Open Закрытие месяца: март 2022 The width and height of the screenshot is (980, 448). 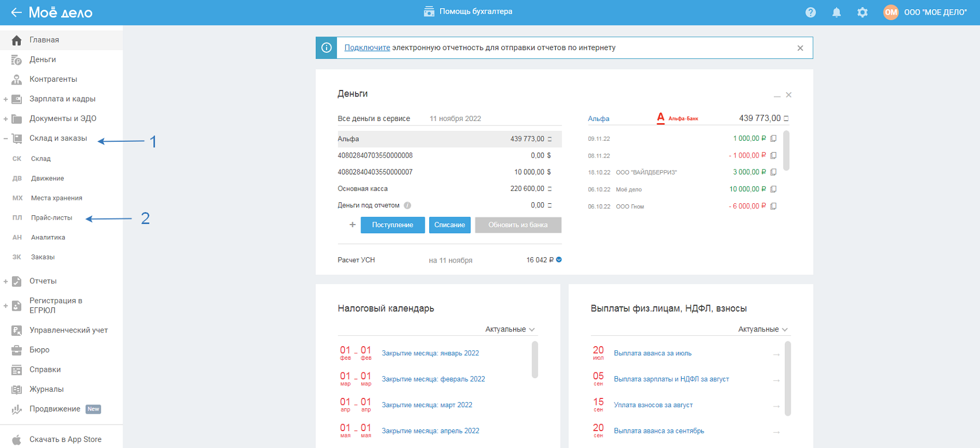click(426, 405)
